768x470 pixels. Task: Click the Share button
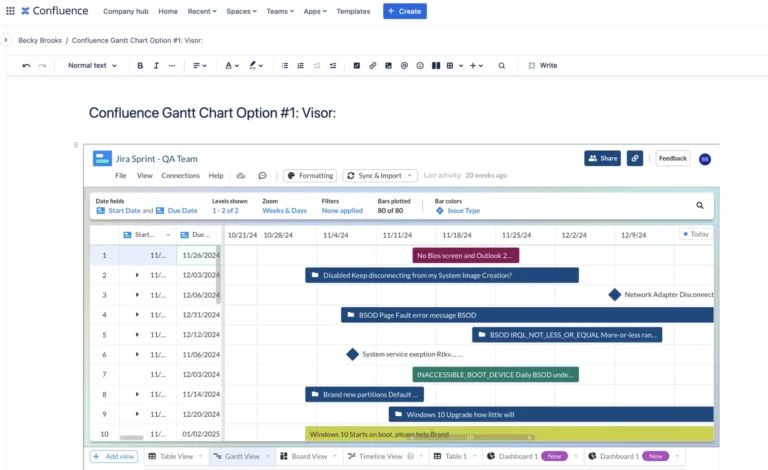pyautogui.click(x=602, y=158)
